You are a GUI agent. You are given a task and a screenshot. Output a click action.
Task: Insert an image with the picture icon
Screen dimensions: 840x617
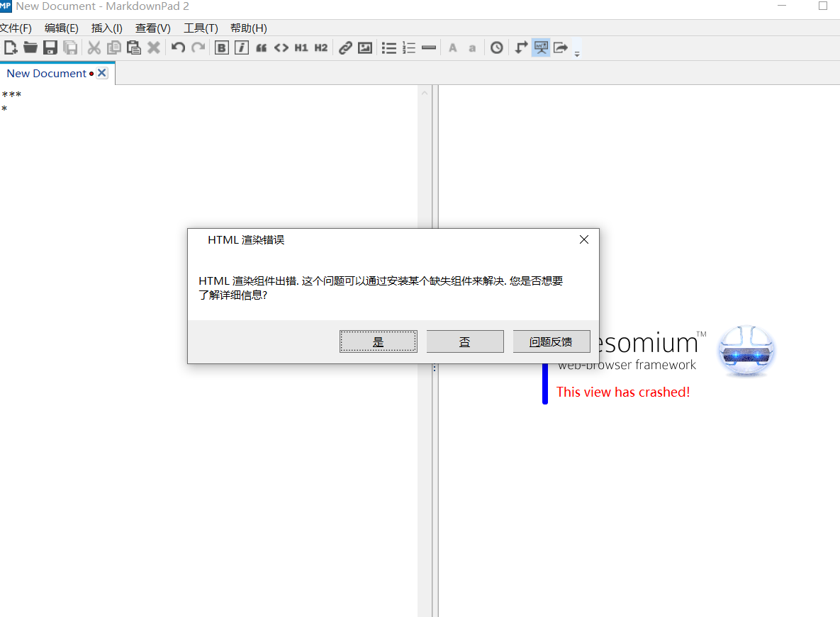(365, 47)
